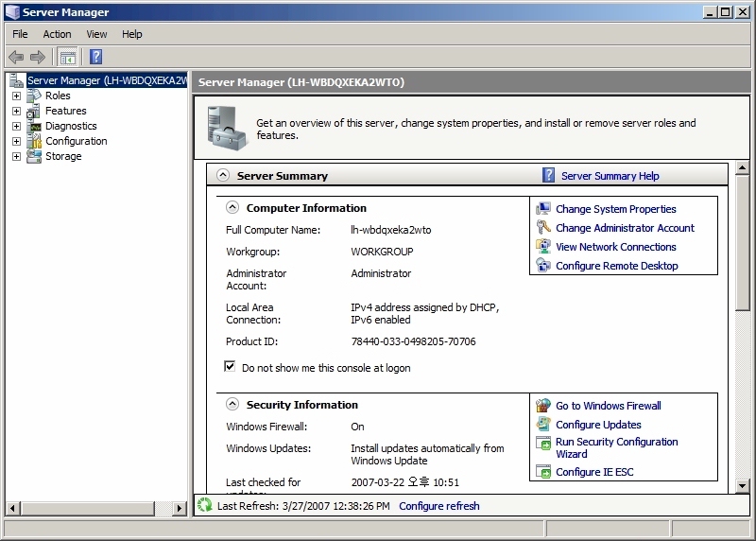This screenshot has height=541, width=756.
Task: Expand the Diagnostics tree node
Action: click(16, 127)
